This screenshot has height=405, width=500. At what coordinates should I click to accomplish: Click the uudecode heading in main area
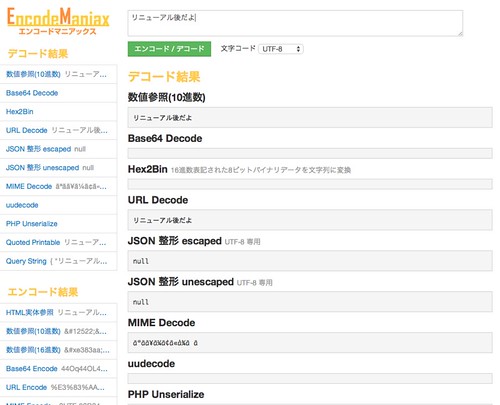pos(151,364)
